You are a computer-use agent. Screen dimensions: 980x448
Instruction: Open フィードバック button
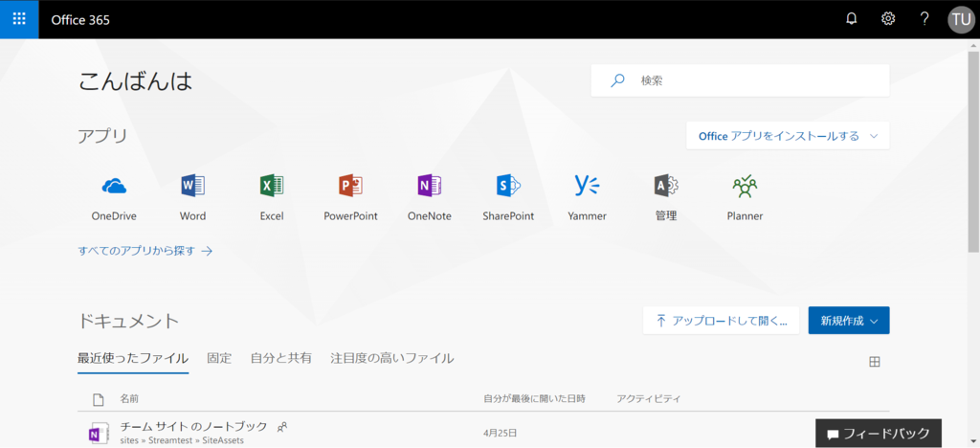pos(879,433)
